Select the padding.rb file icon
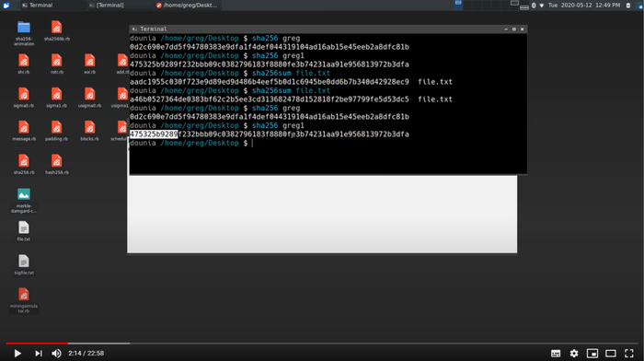Viewport: 644px width, 361px height. tap(57, 128)
